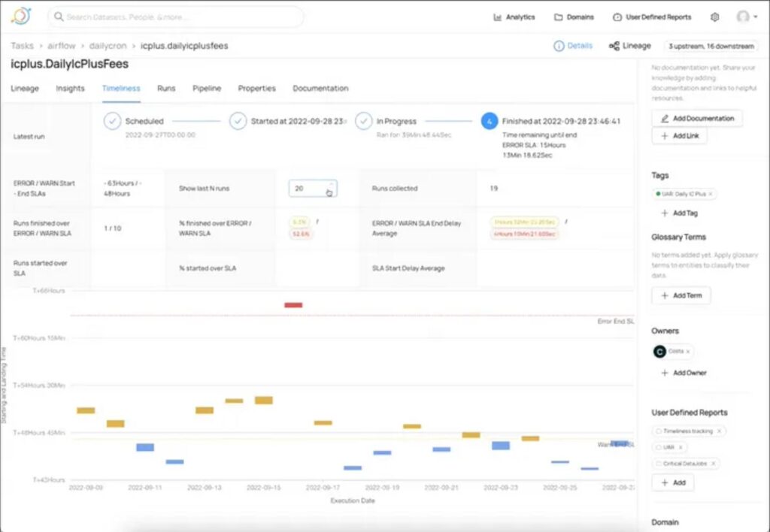Click Add under User Defined Reports
The height and width of the screenshot is (532, 770).
673,482
